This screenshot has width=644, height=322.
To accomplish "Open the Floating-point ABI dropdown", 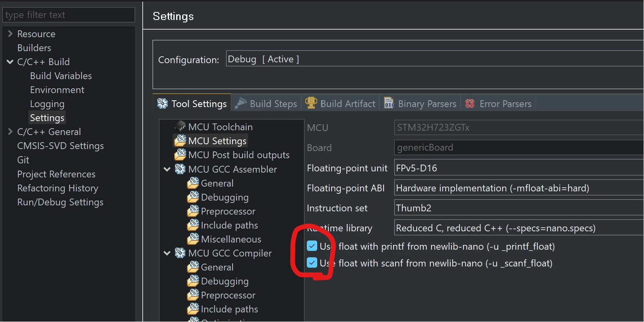I will click(x=519, y=188).
